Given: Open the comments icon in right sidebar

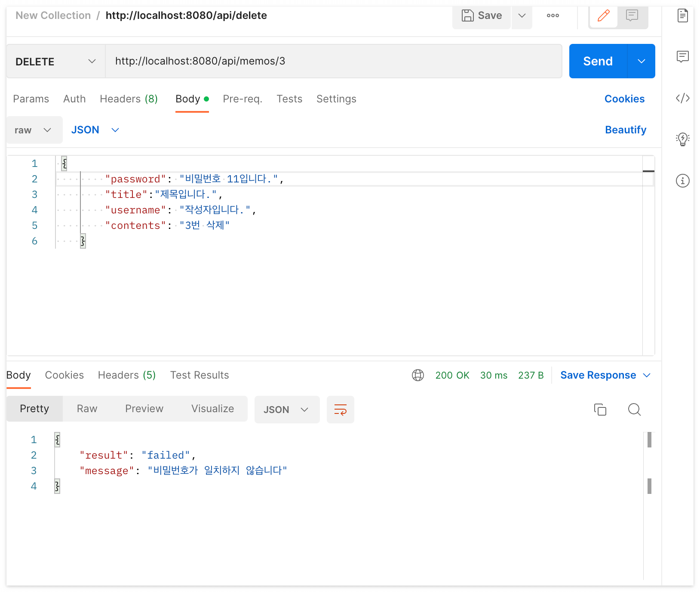Looking at the screenshot, I should (x=682, y=56).
